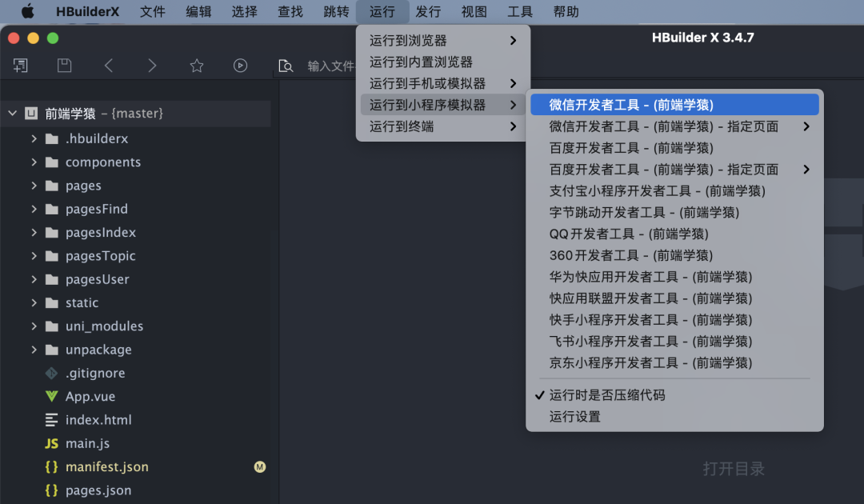Image resolution: width=864 pixels, height=504 pixels.
Task: Click the green zoom traffic light button
Action: (x=53, y=38)
